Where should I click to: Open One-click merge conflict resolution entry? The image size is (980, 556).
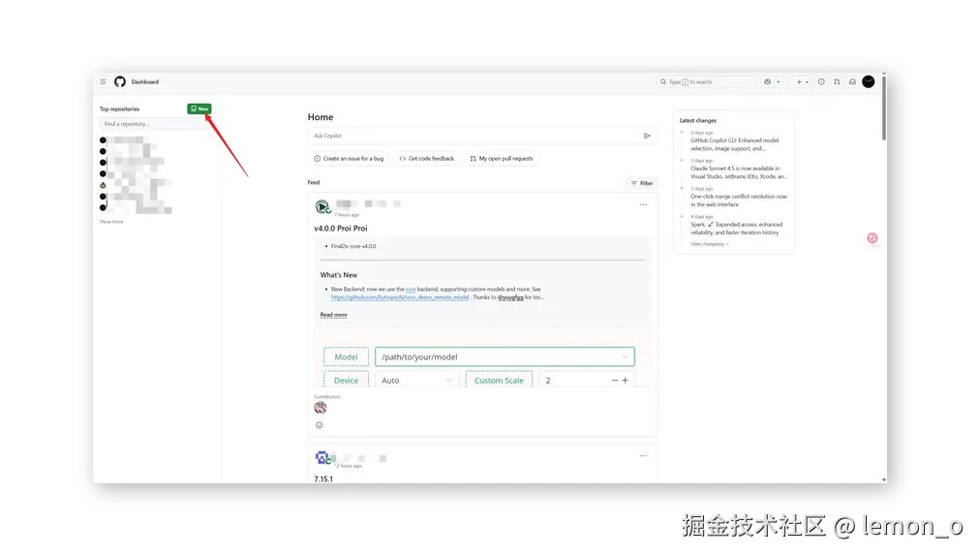click(x=739, y=201)
